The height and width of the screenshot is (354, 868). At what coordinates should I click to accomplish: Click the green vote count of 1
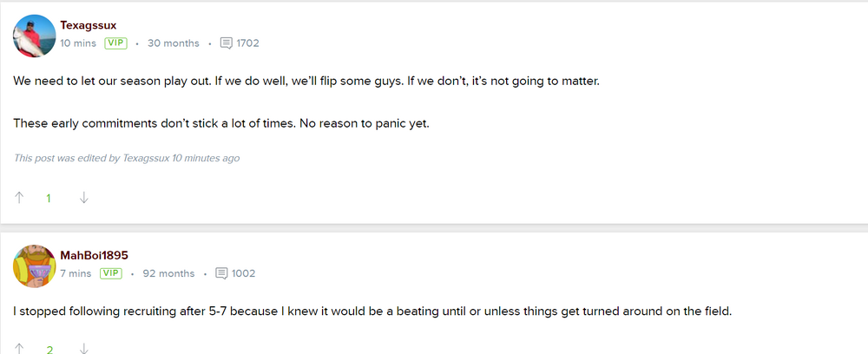pos(49,199)
